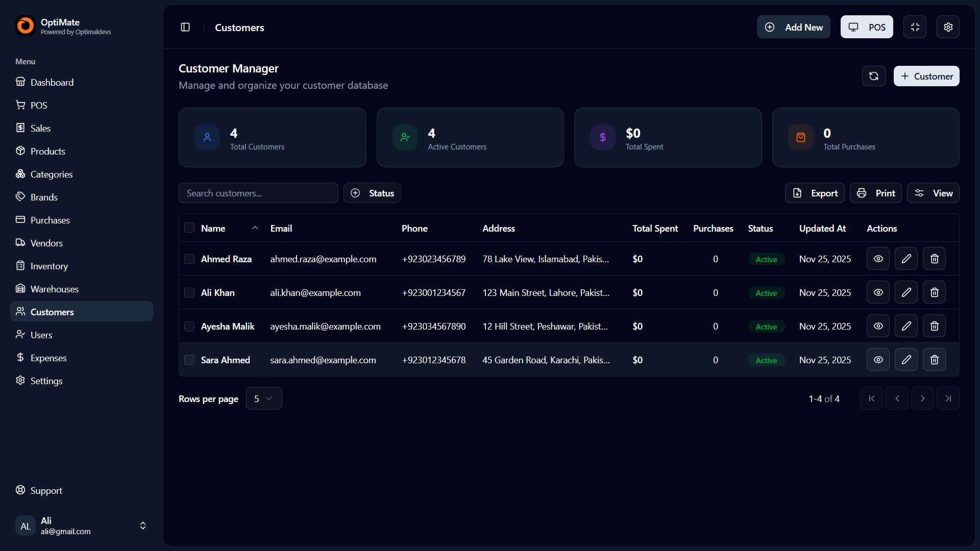Screen dimensions: 980x551
Task: Open the header settings gear icon
Action: [x=948, y=27]
